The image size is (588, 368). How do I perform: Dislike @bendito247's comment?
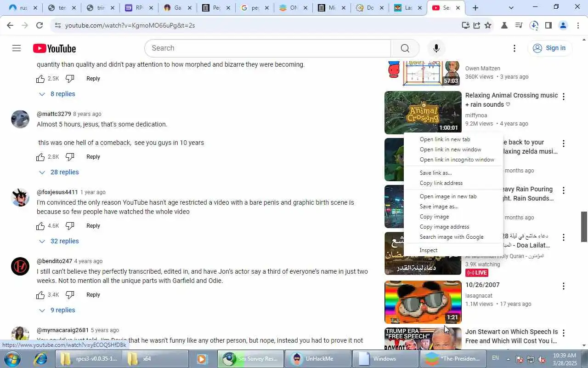pyautogui.click(x=70, y=295)
